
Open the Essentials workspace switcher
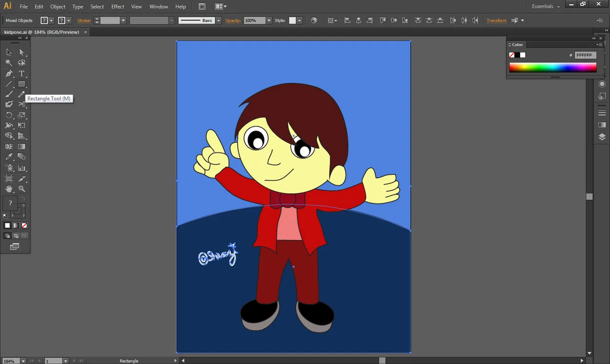click(x=546, y=6)
